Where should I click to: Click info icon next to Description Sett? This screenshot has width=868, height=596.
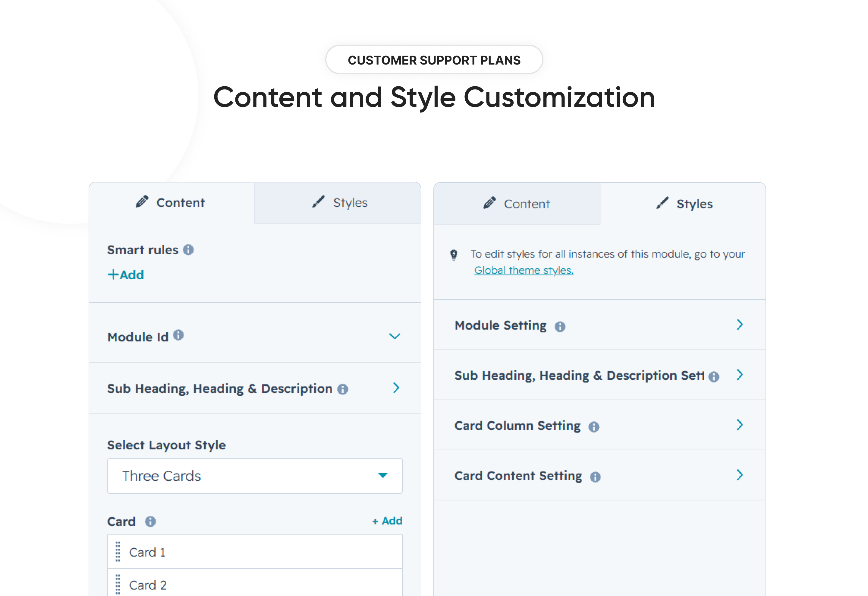(714, 377)
